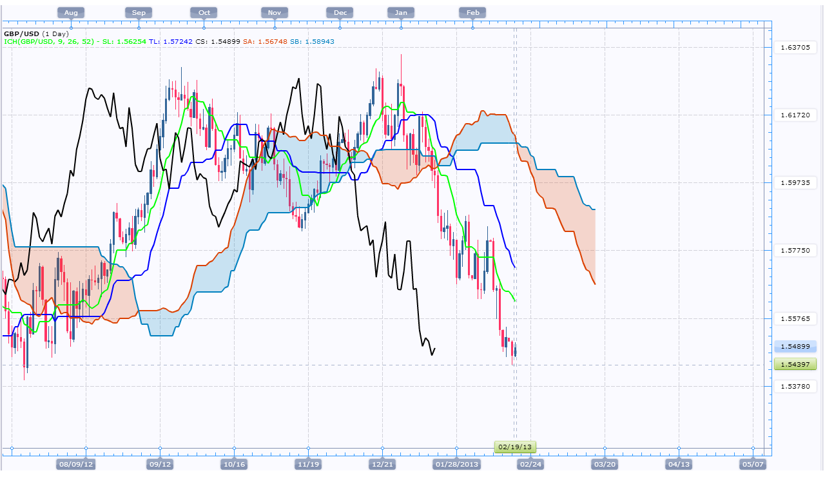Click the 1.63705 price axis label

tap(795, 47)
